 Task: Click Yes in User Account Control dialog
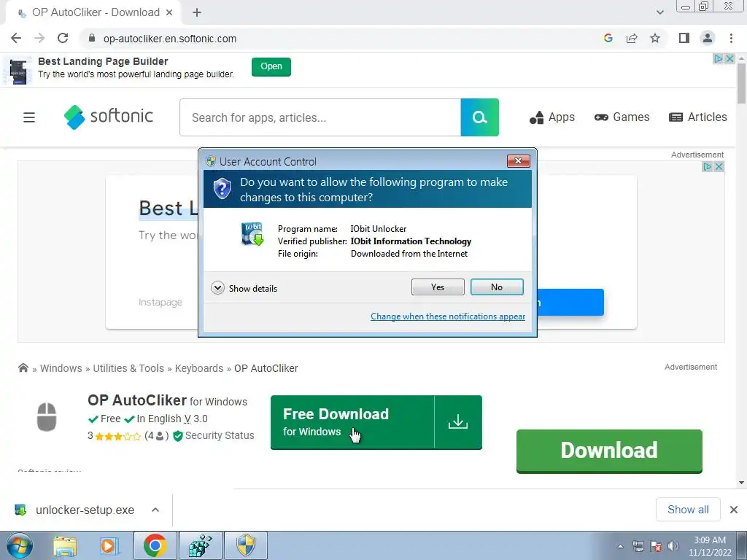(438, 287)
